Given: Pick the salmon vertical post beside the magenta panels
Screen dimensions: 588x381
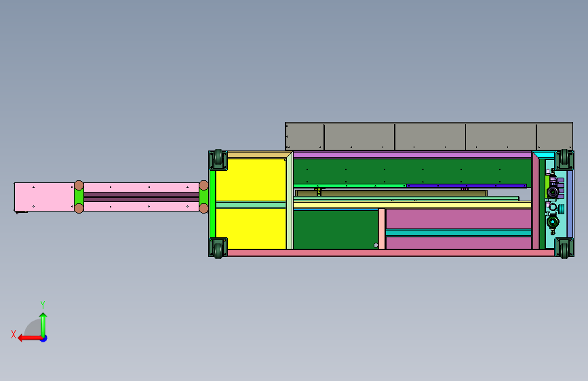Looking at the screenshot, I should 382,228.
